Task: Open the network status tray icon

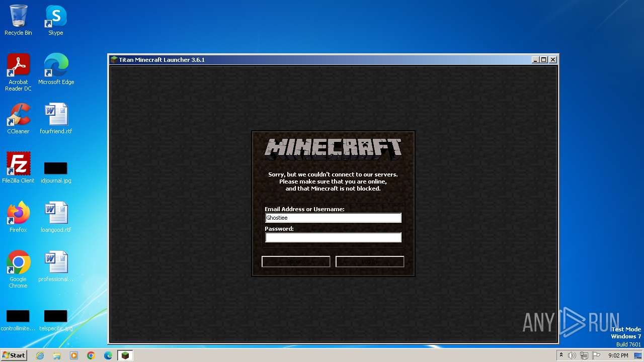Action: tap(584, 355)
